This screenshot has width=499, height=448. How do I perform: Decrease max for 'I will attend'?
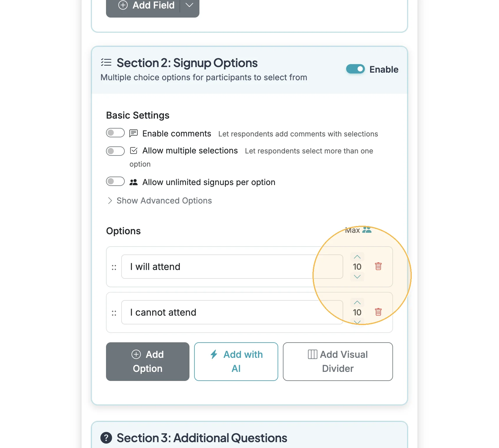(x=357, y=277)
